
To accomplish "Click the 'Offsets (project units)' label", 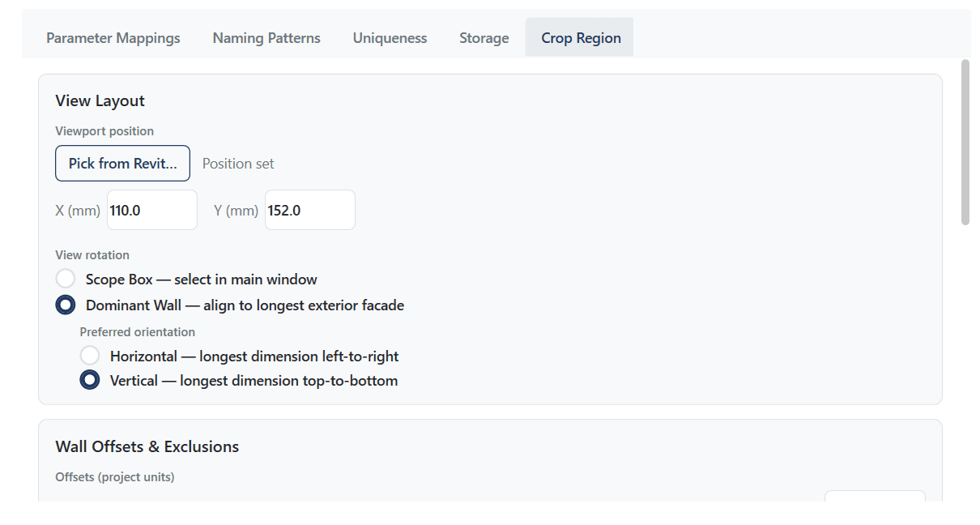I will point(115,477).
